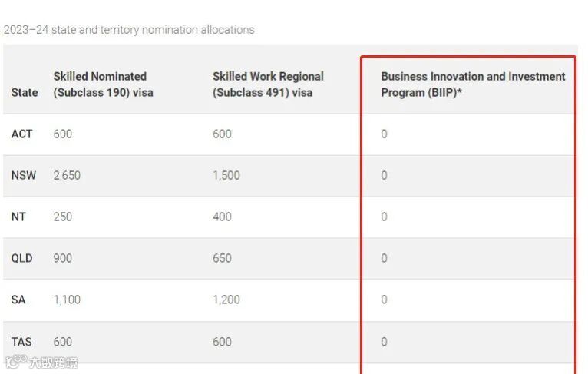Click the NSW 2,650 Subclass 190 value
This screenshot has width=588, height=374.
pos(67,175)
